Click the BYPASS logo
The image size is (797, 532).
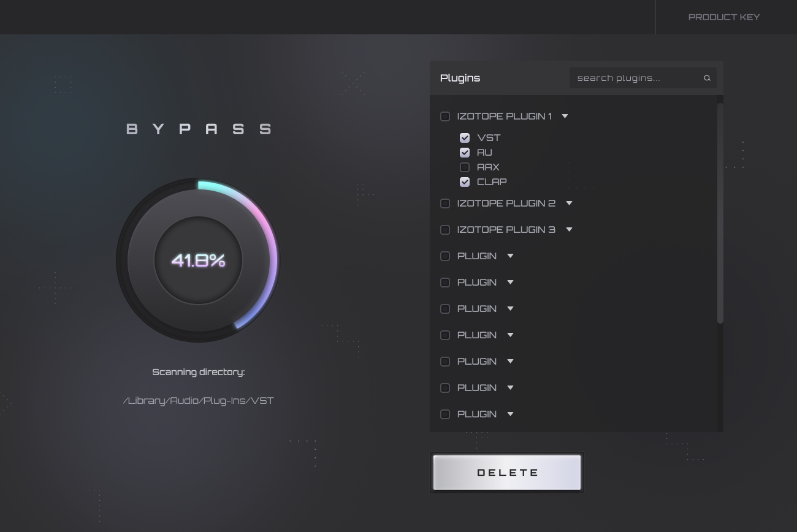tap(198, 129)
